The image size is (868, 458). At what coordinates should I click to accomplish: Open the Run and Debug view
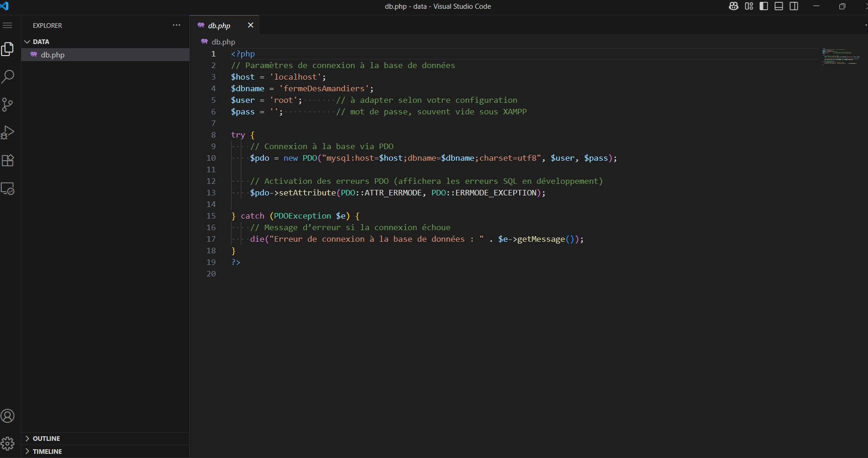[x=7, y=132]
